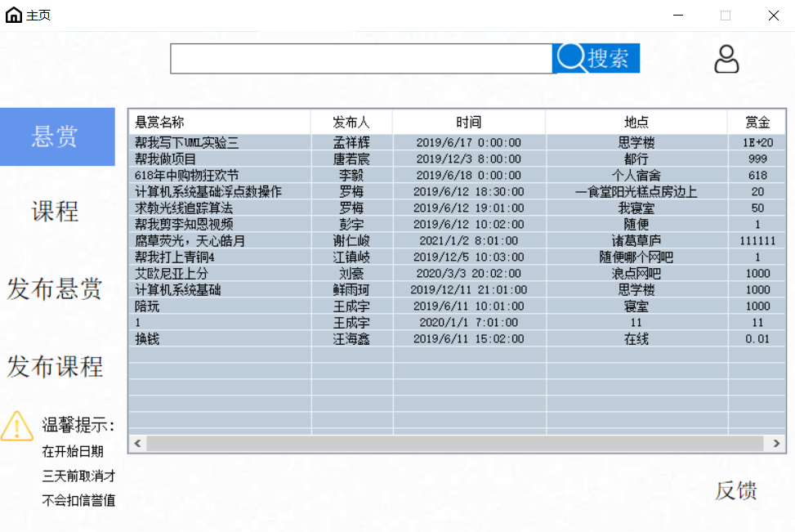Viewport: 795px width, 532px height.
Task: Open the 发布课程 page
Action: pyautogui.click(x=55, y=366)
